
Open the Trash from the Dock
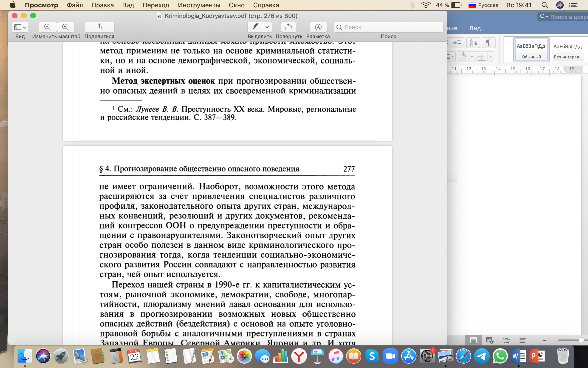pos(563,356)
